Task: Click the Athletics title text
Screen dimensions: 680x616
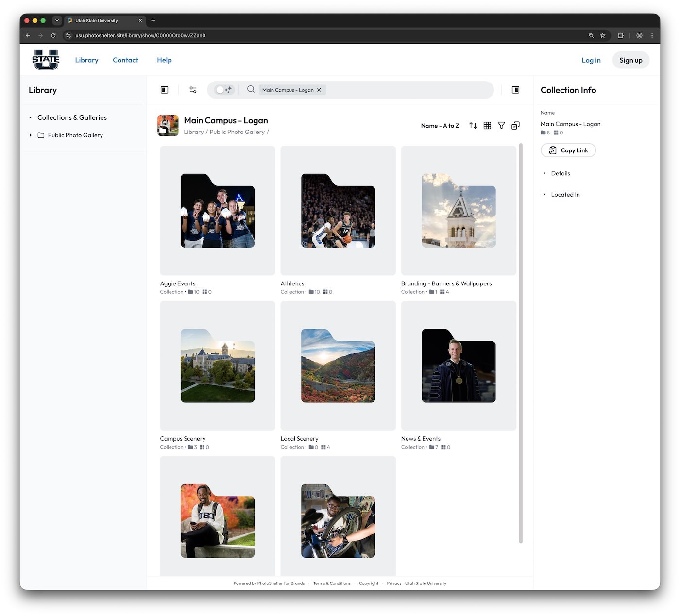Action: coord(292,283)
